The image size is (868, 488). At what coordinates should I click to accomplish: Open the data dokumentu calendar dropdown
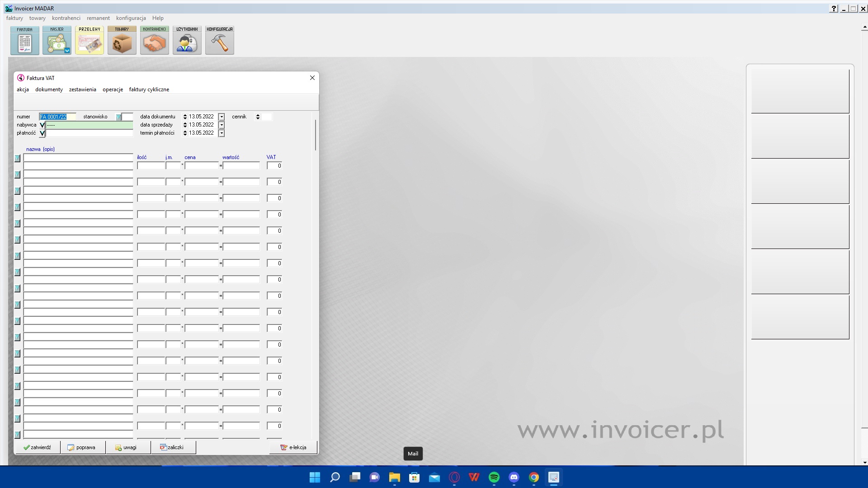click(x=222, y=117)
